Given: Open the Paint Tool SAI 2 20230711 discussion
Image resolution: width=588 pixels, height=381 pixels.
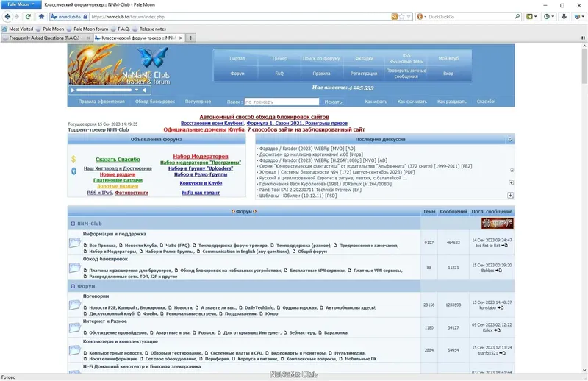Looking at the screenshot, I should 310,190.
